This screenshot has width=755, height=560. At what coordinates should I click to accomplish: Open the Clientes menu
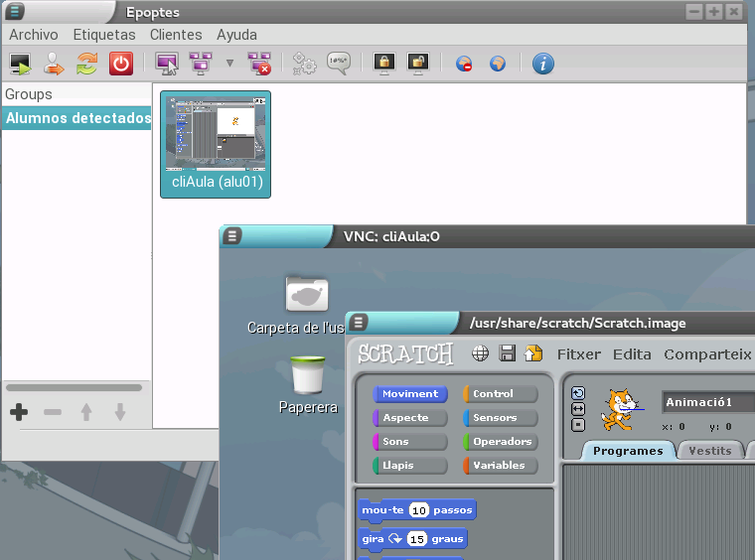coord(176,35)
